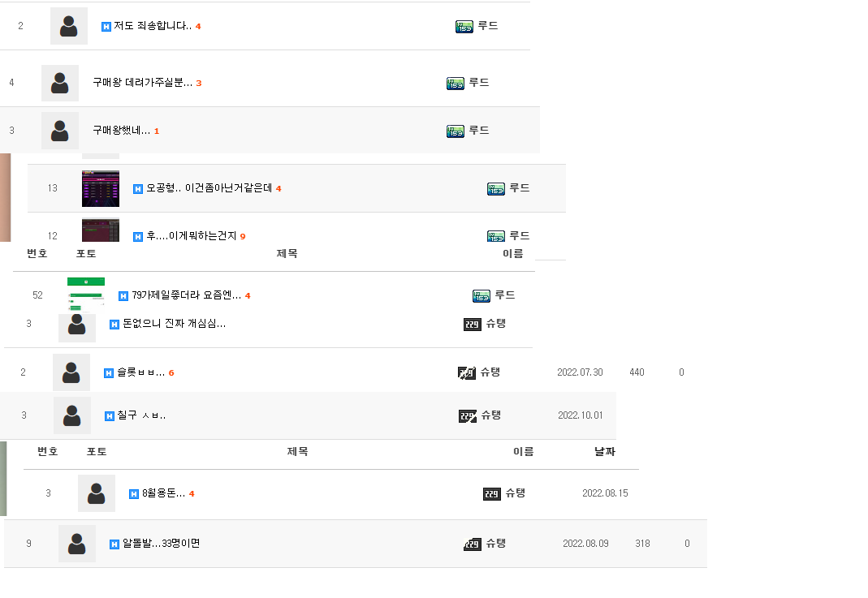This screenshot has width=868, height=598.
Task: Click the lower '제목' column header
Action: click(x=297, y=451)
